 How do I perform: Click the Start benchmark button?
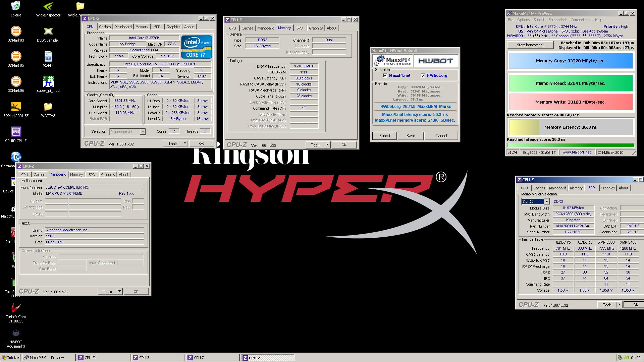point(530,45)
